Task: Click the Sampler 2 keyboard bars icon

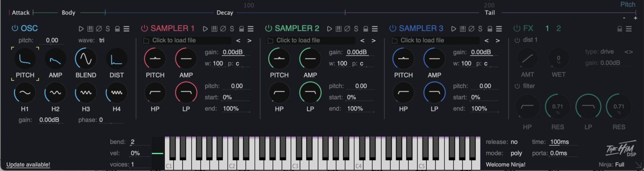Action: (x=338, y=29)
